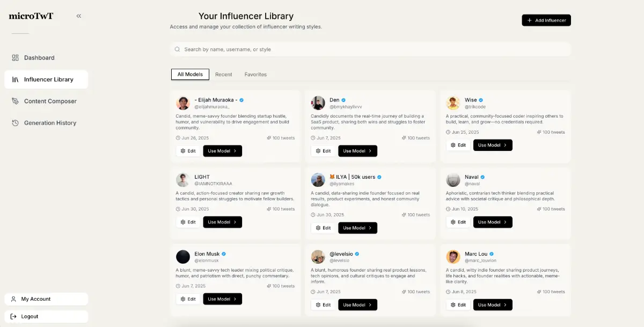Edit the Wise influencer model
Viewport: 644px width, 327px height.
tap(458, 145)
